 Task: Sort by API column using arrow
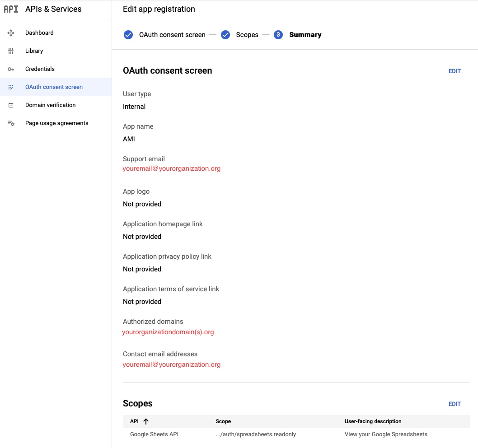(146, 421)
